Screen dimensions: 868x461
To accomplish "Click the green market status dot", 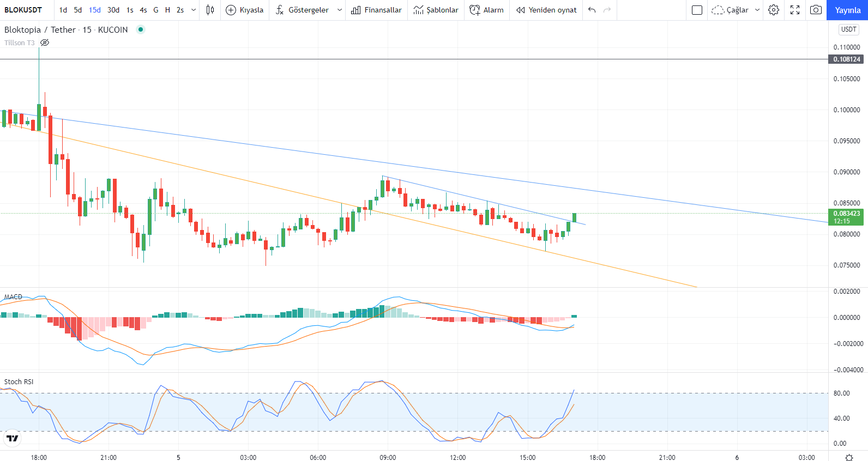I will tap(141, 29).
